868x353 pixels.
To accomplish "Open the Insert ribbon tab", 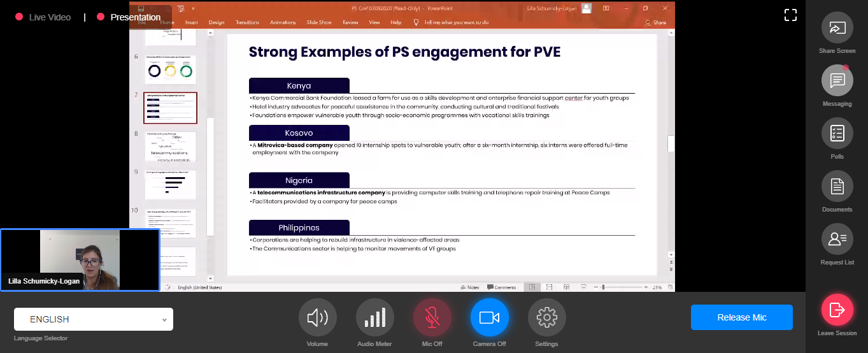I will (x=191, y=22).
